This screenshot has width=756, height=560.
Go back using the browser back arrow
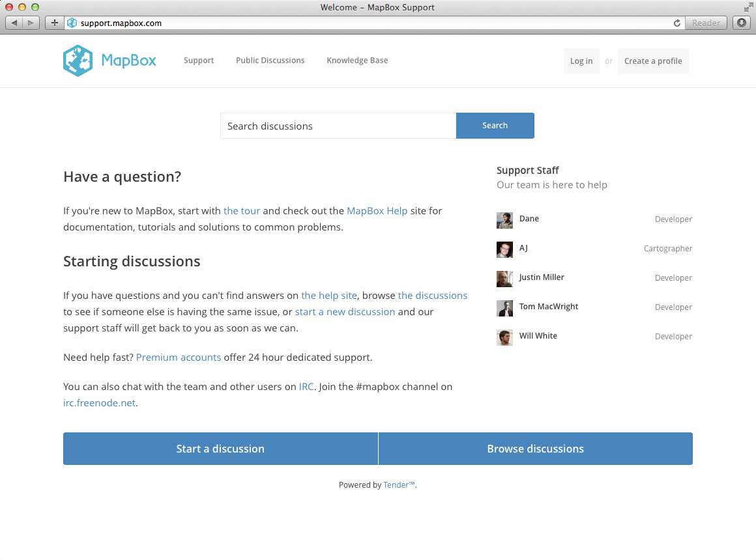(x=14, y=23)
